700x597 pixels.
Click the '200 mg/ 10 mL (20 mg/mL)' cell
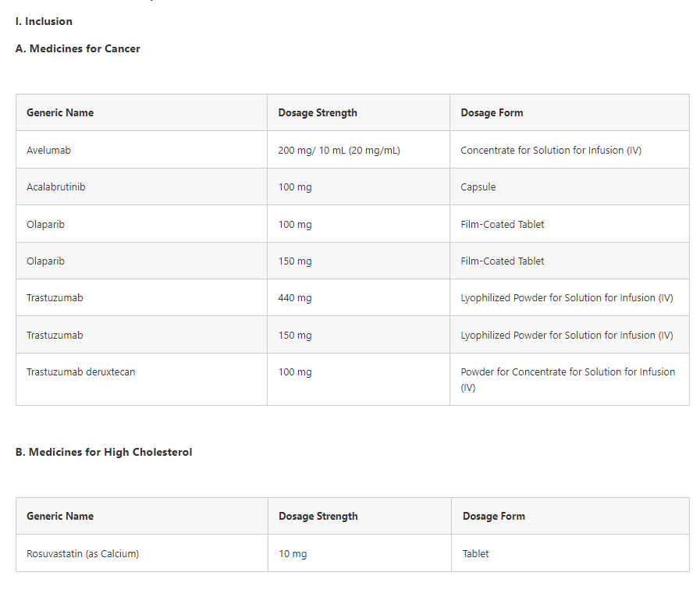point(339,150)
